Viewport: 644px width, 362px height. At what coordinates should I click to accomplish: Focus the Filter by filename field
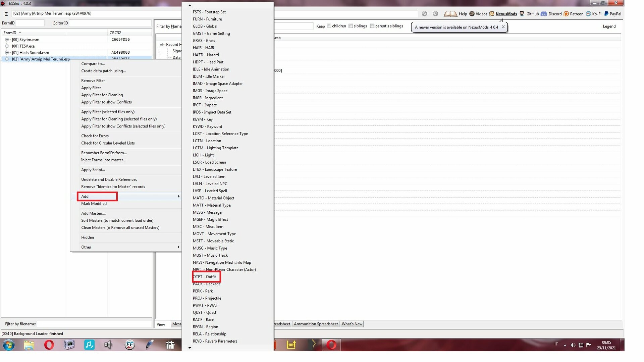click(x=94, y=324)
